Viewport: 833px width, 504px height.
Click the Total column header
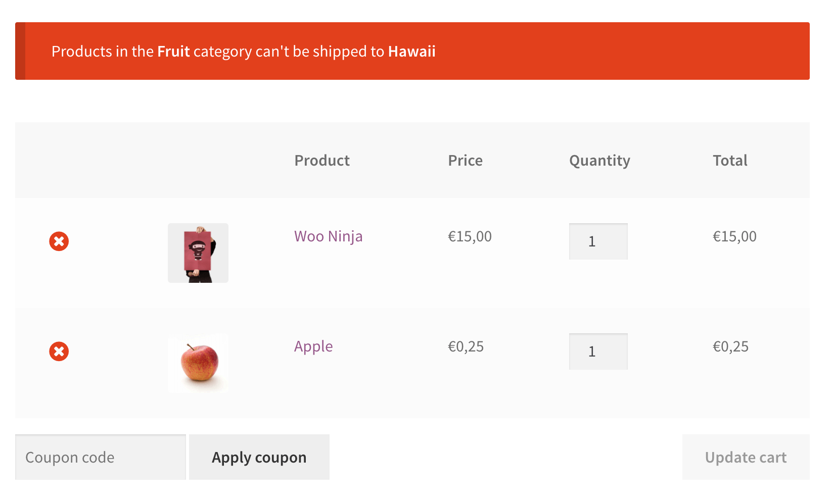click(x=730, y=161)
